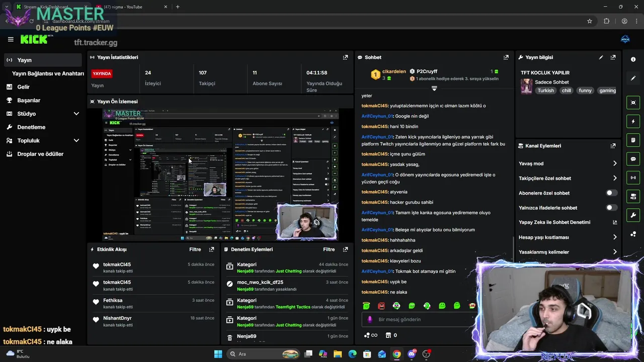
Task: Open File Explorer from the taskbar
Action: tap(338, 354)
